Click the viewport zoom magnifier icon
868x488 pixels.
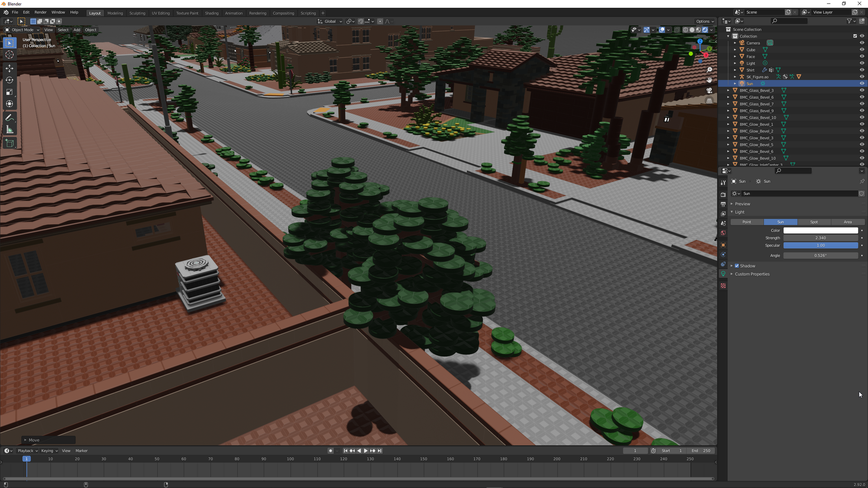[709, 70]
